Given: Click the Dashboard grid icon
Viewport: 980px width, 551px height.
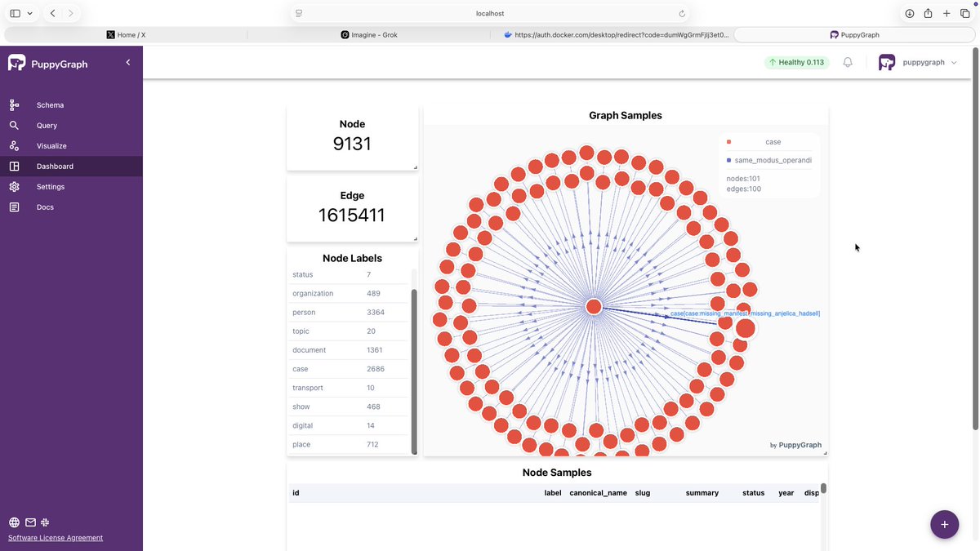Looking at the screenshot, I should (x=14, y=167).
